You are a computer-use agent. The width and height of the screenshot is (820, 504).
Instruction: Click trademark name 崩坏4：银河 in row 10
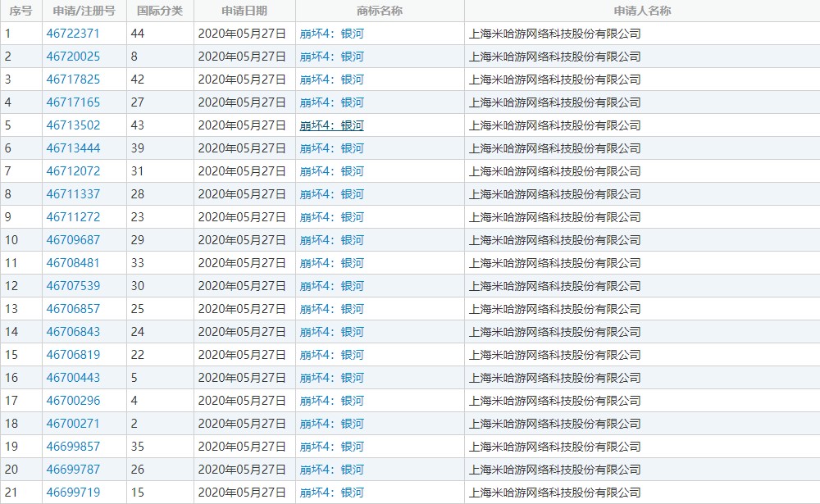point(331,240)
